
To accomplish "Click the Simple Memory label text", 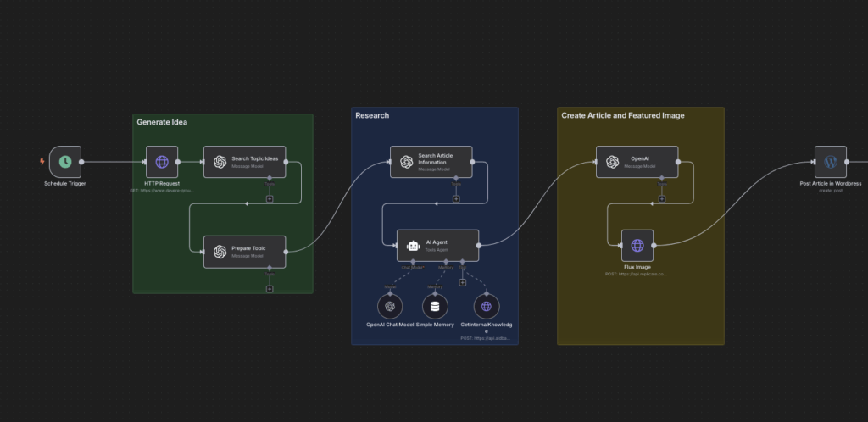I will pyautogui.click(x=435, y=325).
